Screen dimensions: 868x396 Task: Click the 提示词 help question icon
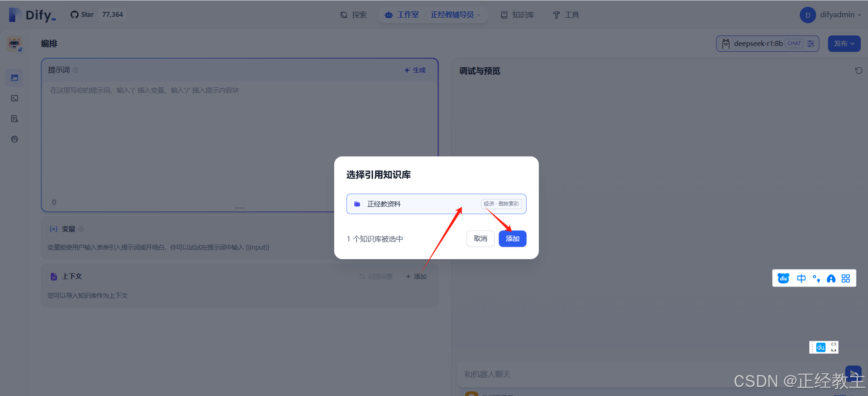pyautogui.click(x=75, y=70)
